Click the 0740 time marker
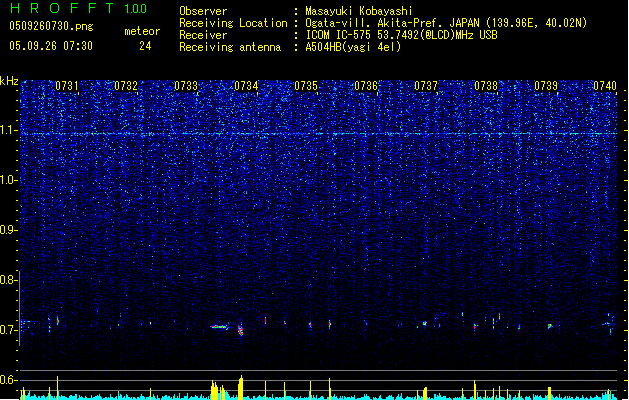 [x=605, y=86]
